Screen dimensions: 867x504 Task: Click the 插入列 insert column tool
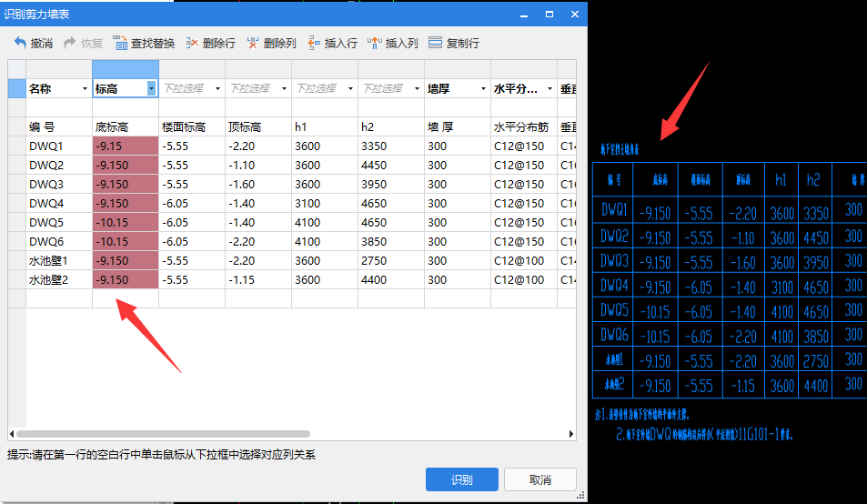393,43
